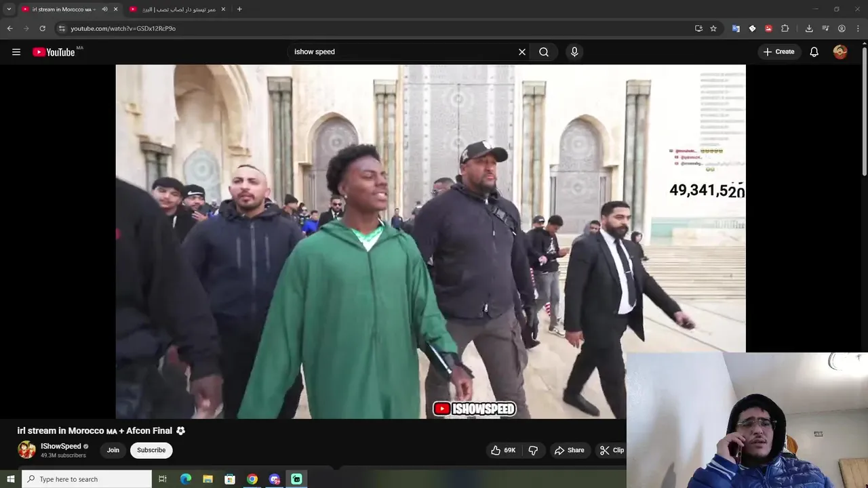Clear the search box with the X

point(522,52)
